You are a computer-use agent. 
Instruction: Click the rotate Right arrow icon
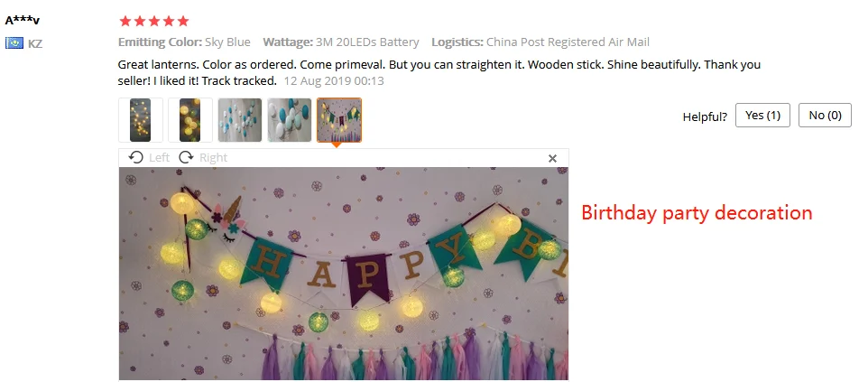pos(187,157)
